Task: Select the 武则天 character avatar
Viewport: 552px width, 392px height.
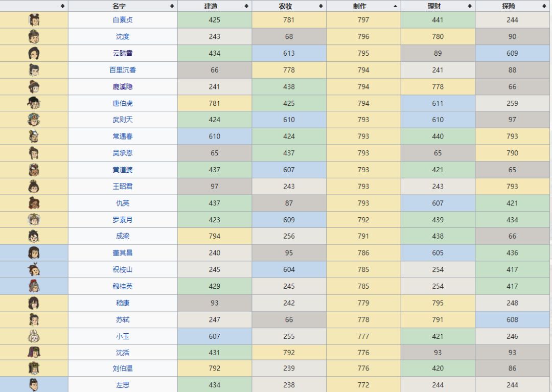Action: (x=34, y=120)
